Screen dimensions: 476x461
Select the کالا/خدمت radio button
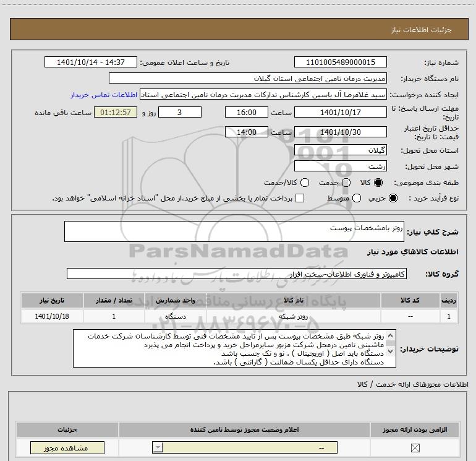[305, 183]
